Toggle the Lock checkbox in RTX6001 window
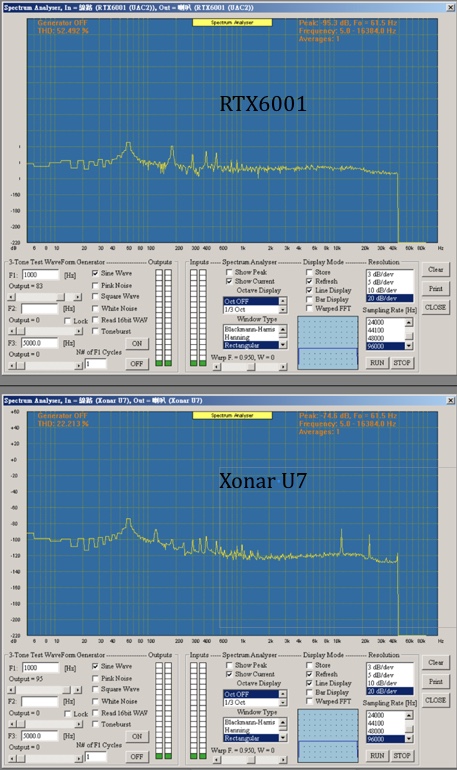Screen dimensions: 457x770 tap(68, 321)
